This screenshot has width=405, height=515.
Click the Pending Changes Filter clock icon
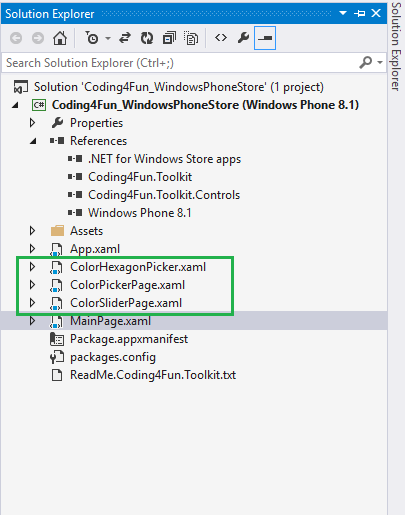coord(92,38)
